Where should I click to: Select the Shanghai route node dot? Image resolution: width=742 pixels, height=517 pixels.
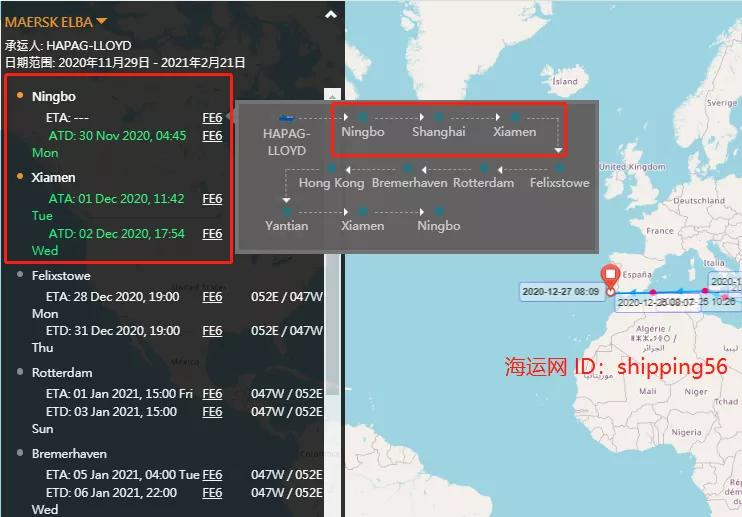439,117
